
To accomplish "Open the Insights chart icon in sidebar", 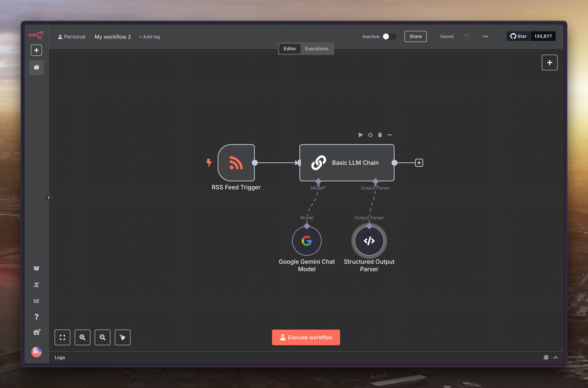I will pyautogui.click(x=36, y=301).
